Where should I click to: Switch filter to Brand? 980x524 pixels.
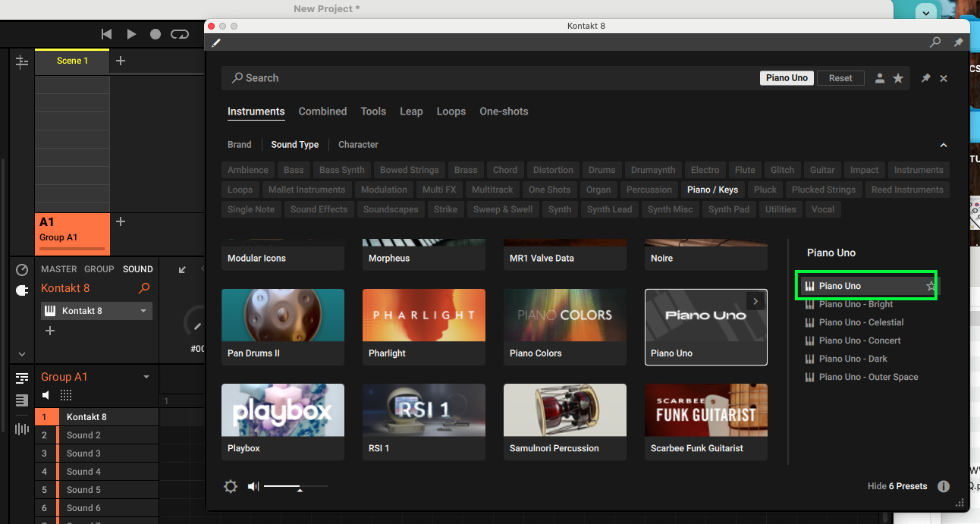(x=240, y=145)
